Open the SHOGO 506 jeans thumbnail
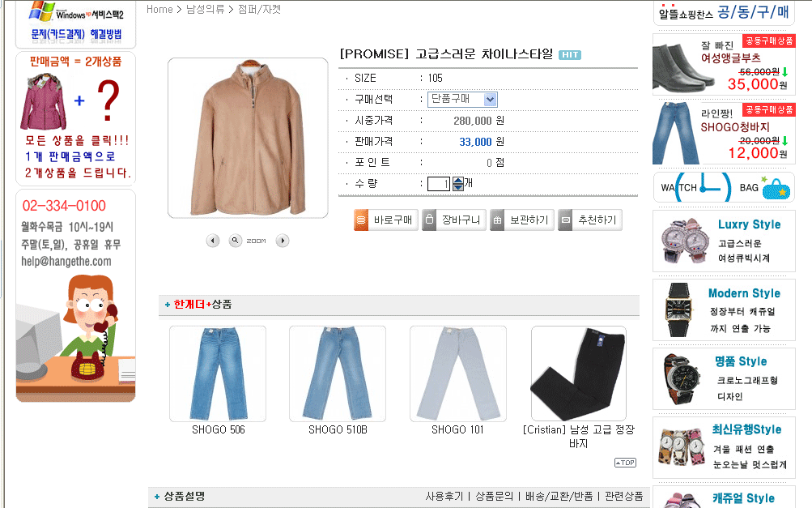This screenshot has height=508, width=812. pyautogui.click(x=218, y=374)
